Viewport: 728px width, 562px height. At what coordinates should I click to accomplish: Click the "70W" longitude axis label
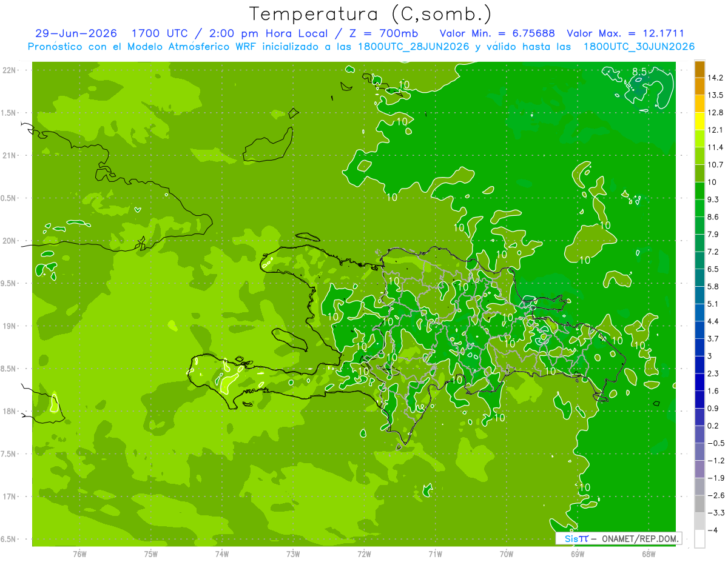click(507, 553)
